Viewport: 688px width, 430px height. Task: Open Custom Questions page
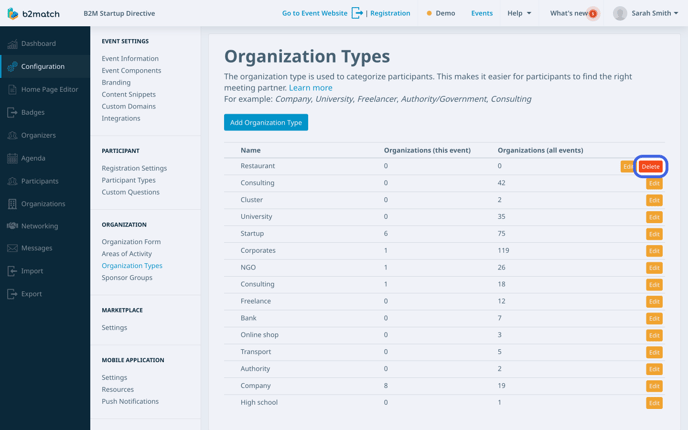(130, 192)
